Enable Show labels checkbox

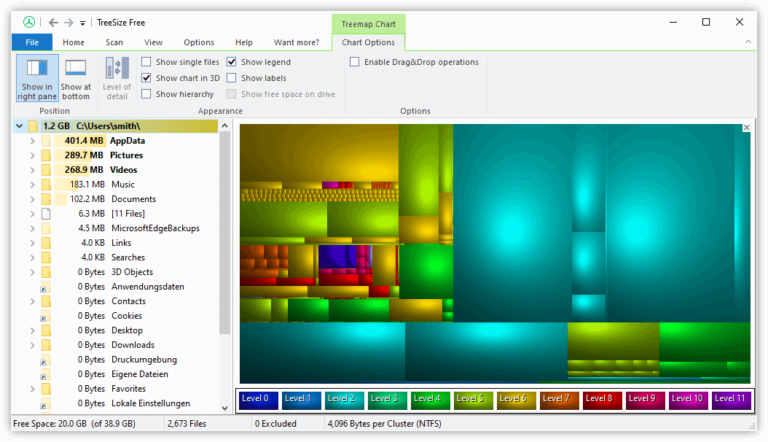tap(232, 78)
